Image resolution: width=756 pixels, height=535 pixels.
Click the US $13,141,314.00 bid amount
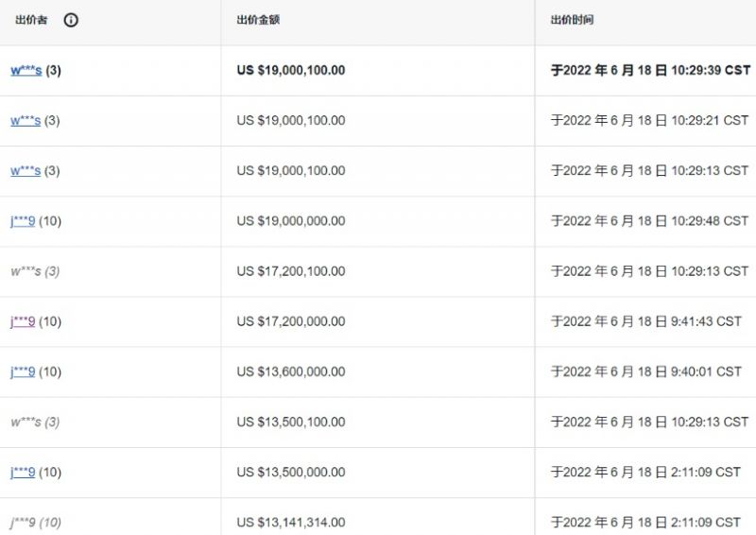291,523
